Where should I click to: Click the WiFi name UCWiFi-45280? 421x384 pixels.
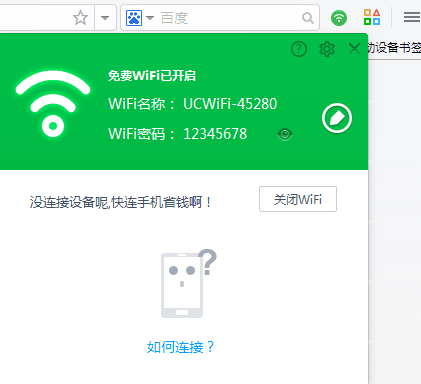tap(230, 104)
